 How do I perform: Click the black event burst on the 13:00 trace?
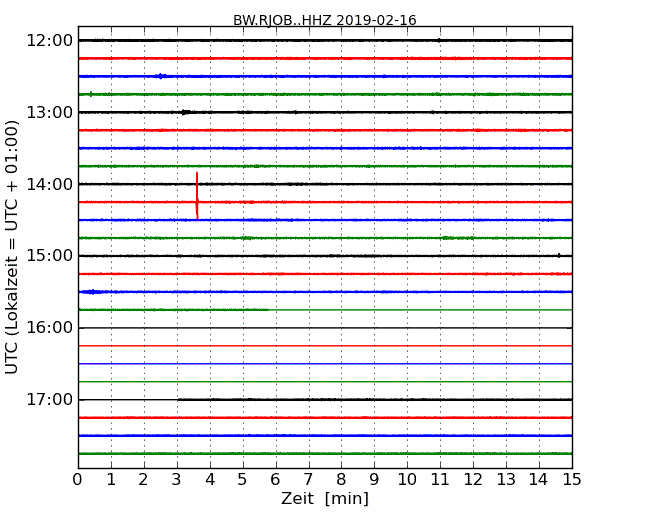tap(186, 112)
